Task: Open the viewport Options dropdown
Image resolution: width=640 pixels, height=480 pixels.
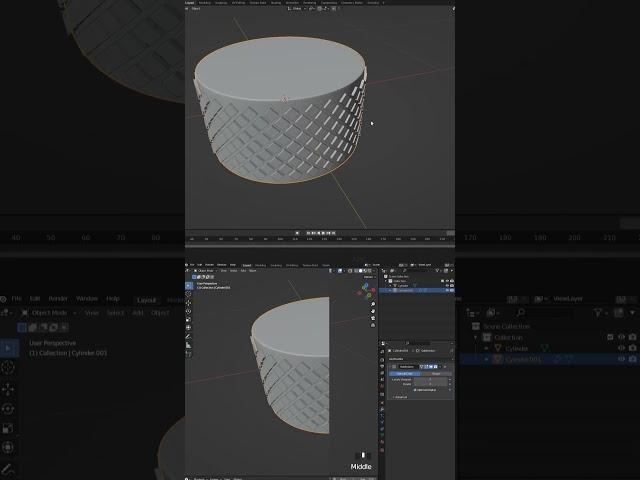Action: coord(368,277)
